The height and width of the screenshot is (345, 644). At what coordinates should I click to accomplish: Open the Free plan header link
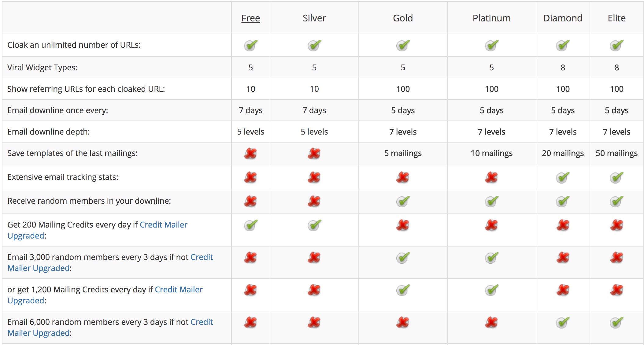click(x=250, y=18)
